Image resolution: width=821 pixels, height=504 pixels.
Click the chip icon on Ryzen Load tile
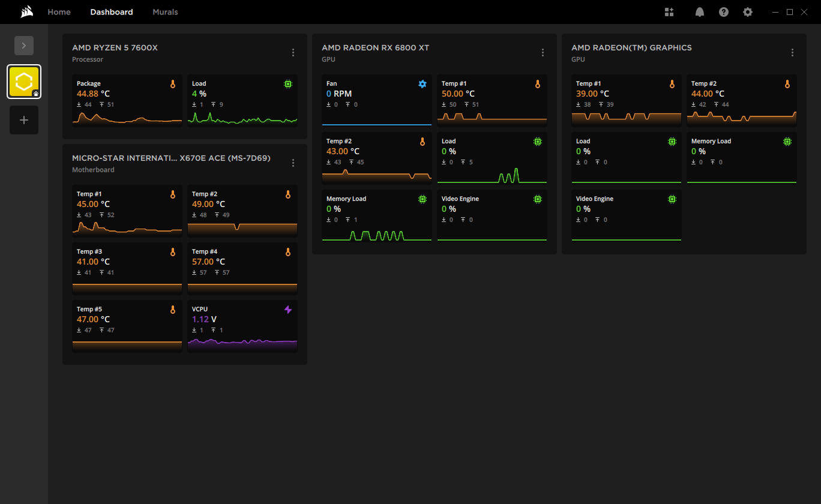[287, 84]
